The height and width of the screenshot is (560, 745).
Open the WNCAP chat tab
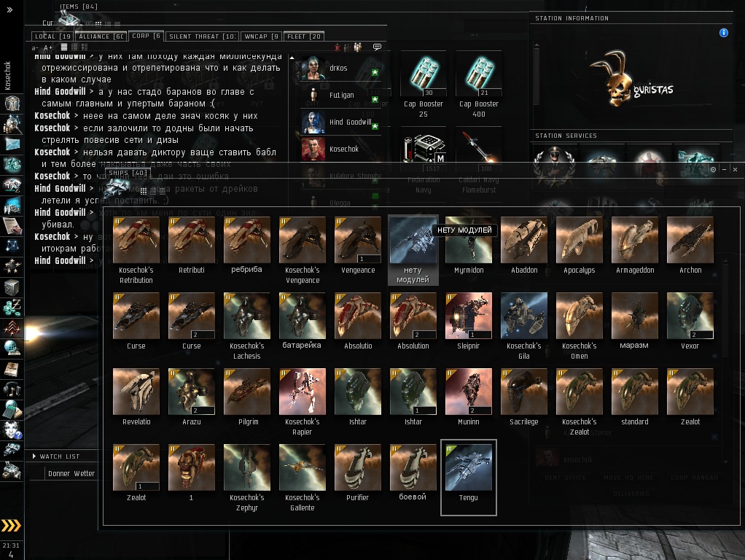tap(261, 36)
